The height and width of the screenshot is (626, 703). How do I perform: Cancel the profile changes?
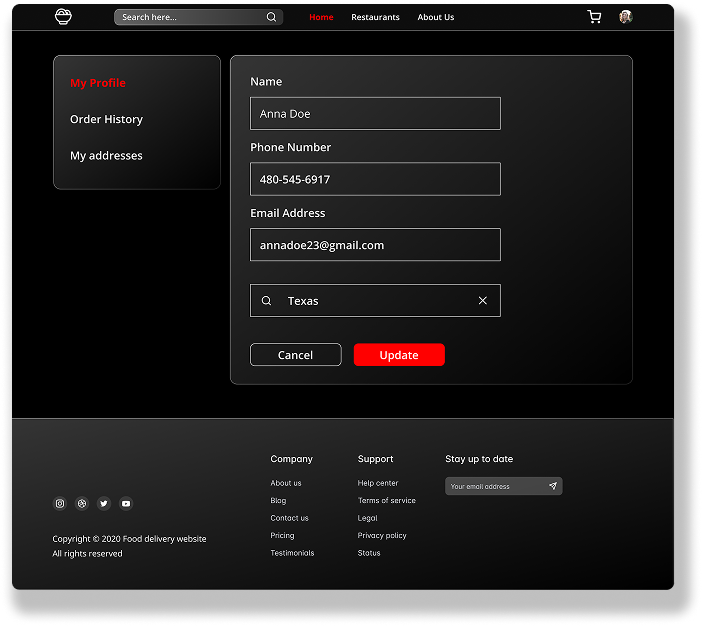click(295, 355)
